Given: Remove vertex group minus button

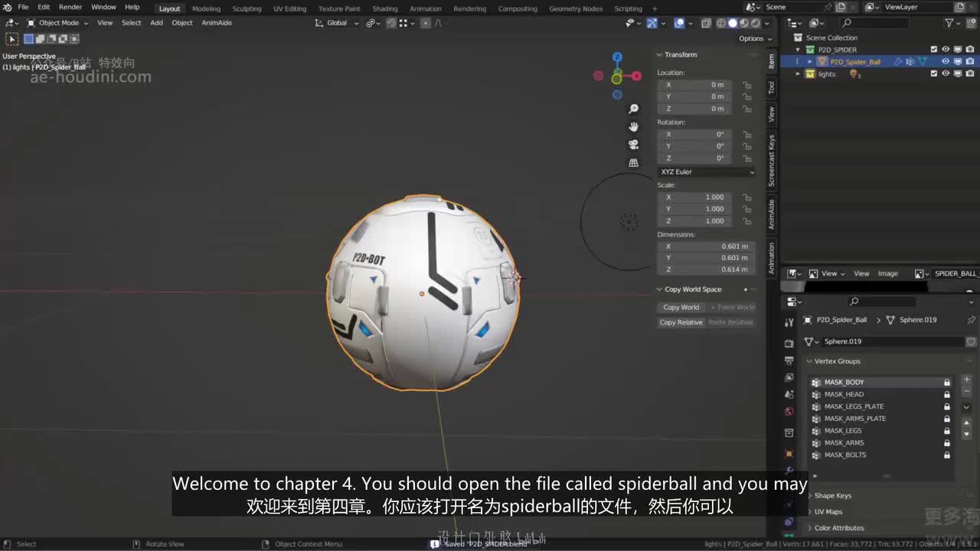Looking at the screenshot, I should tap(966, 391).
